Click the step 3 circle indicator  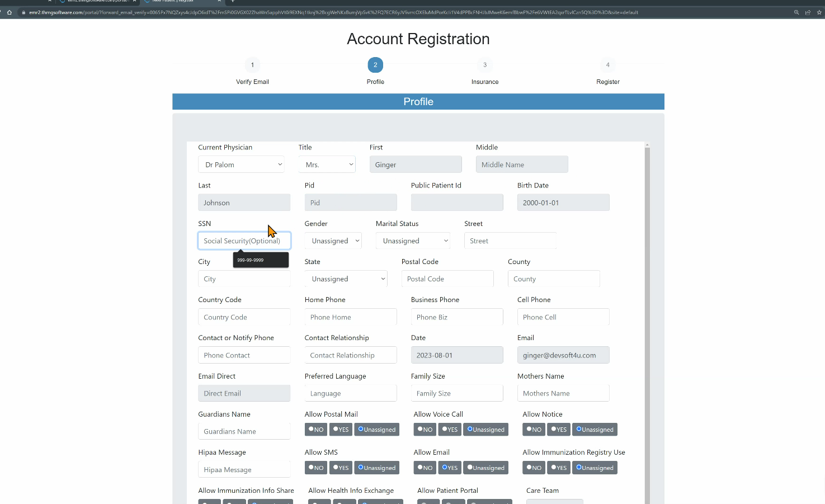click(485, 65)
